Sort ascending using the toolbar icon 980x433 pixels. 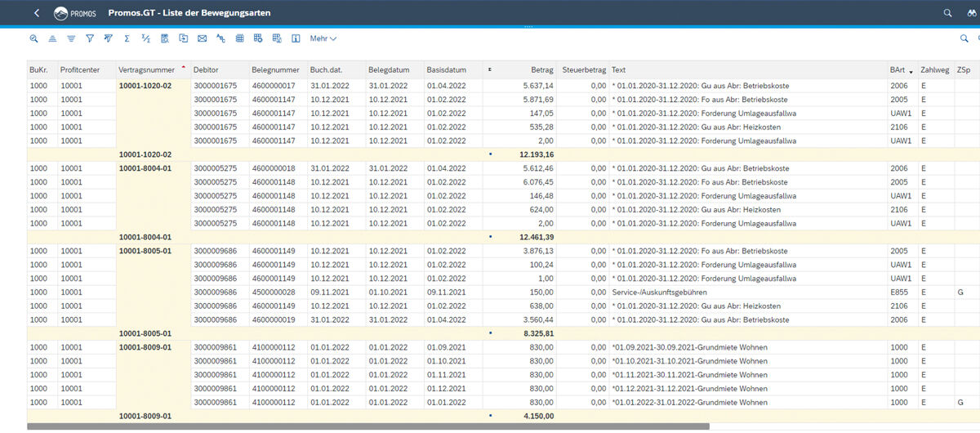[x=52, y=38]
